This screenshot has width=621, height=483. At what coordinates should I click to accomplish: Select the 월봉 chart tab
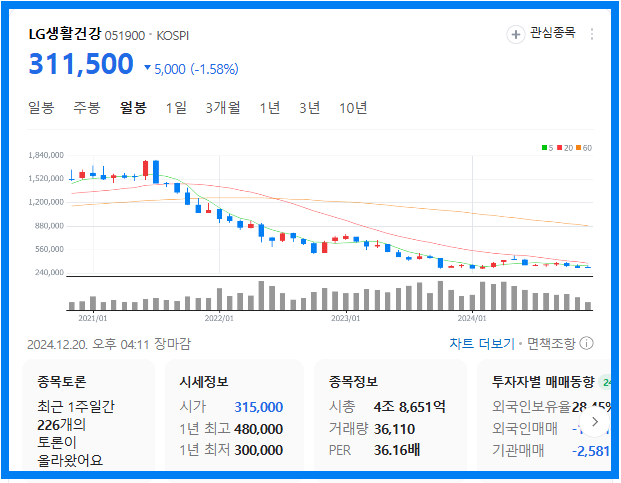[133, 107]
